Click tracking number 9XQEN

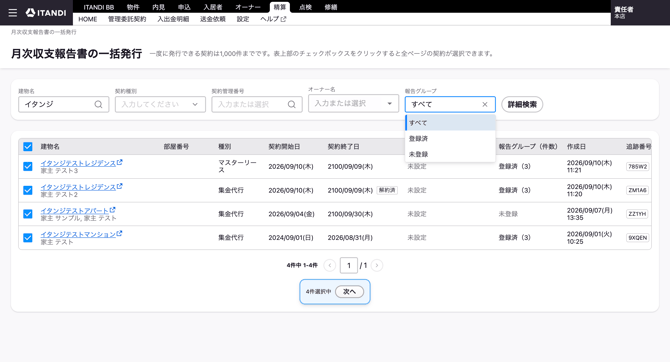tap(638, 238)
